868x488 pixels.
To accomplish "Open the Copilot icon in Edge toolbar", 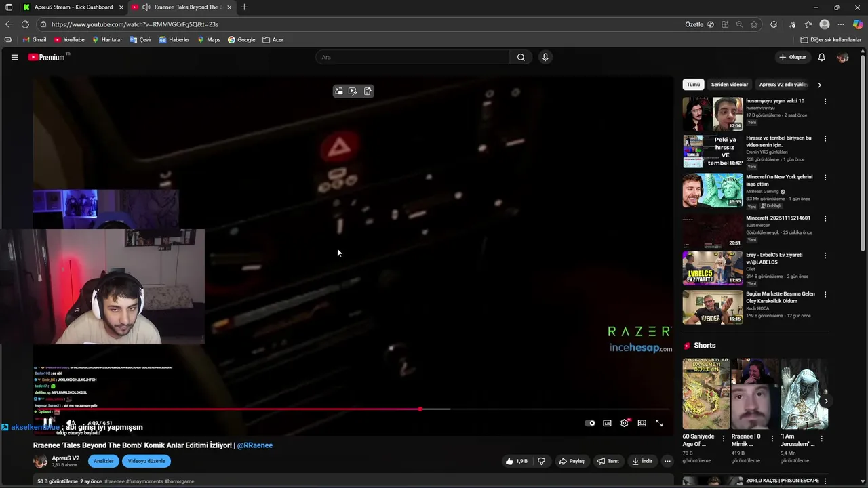I will tap(857, 24).
